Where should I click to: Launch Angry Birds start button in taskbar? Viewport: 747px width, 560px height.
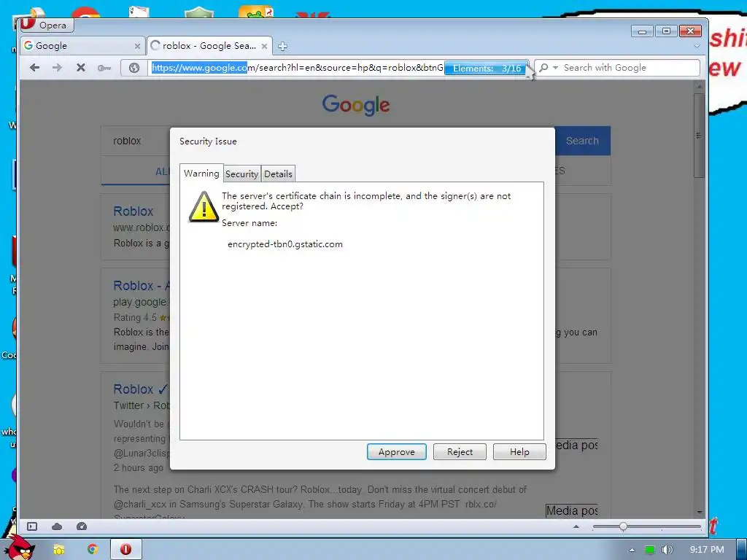click(20, 548)
